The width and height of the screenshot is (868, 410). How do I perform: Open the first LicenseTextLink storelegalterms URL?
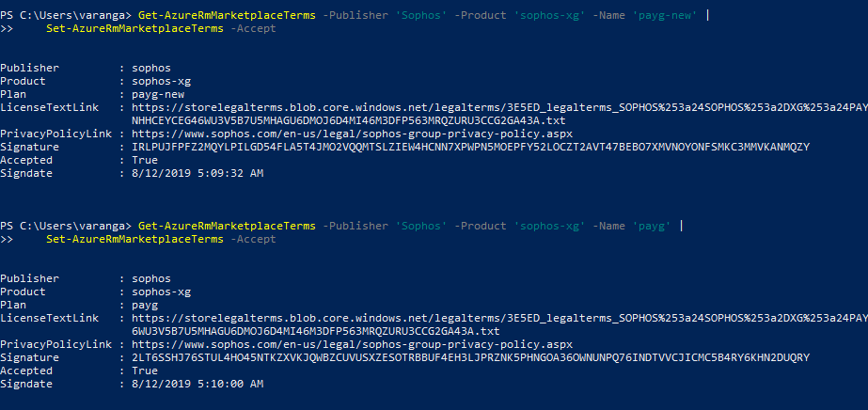498,107
